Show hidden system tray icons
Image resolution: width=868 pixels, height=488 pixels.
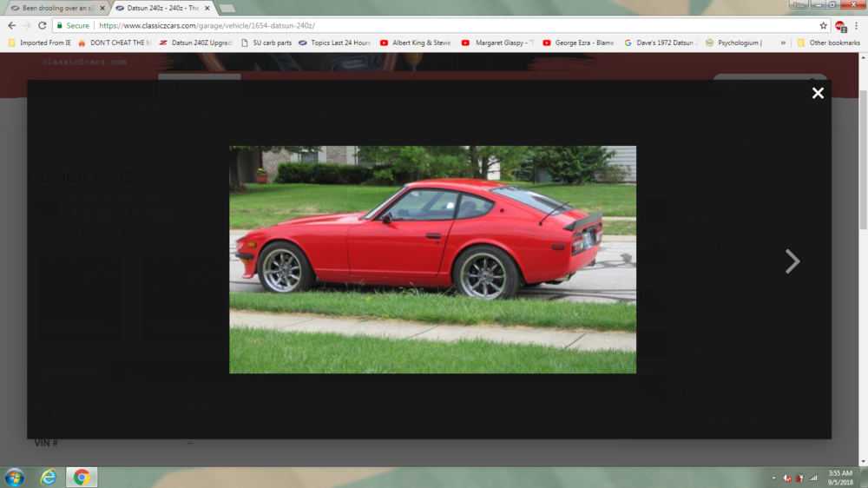pyautogui.click(x=773, y=478)
